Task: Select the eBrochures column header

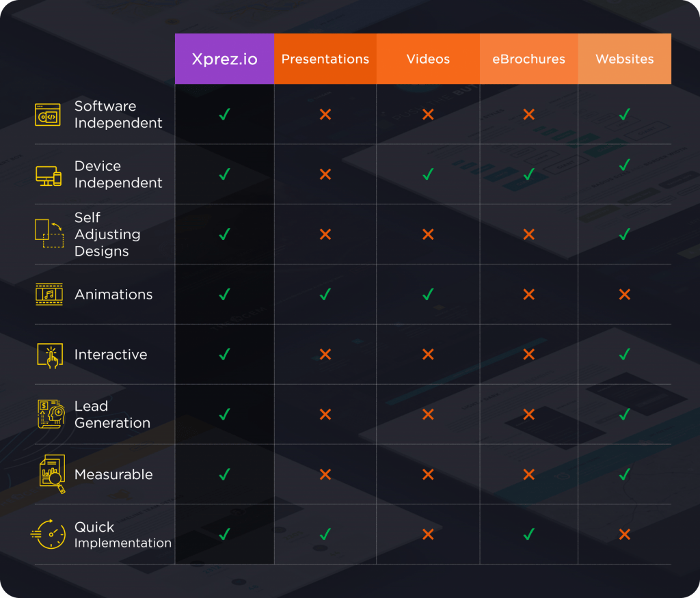Action: click(x=529, y=59)
